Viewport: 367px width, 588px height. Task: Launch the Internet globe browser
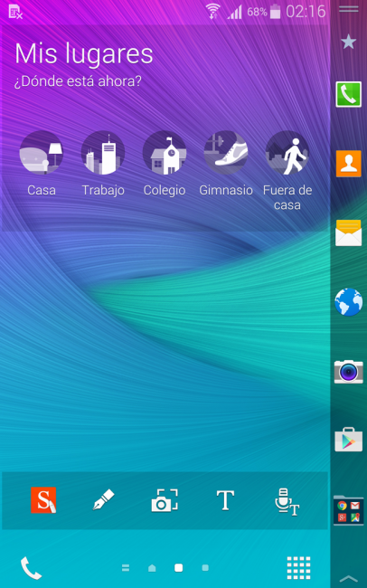[348, 302]
